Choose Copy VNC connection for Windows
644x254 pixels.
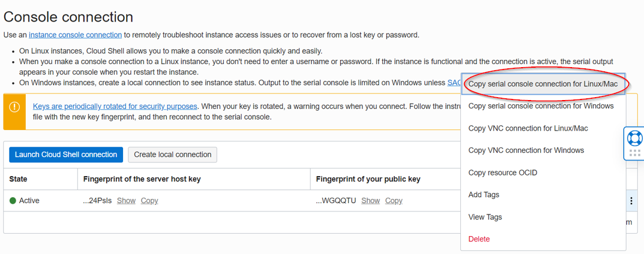(x=526, y=150)
